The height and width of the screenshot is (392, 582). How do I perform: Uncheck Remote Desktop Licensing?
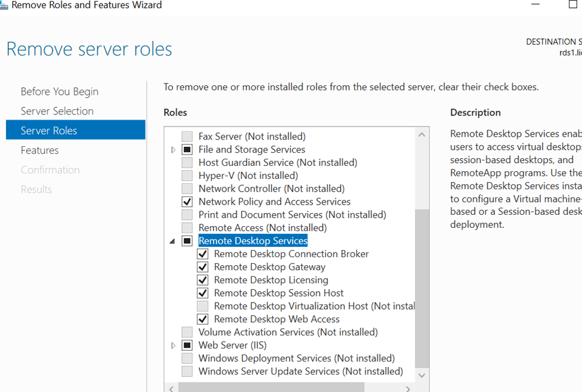pos(203,280)
